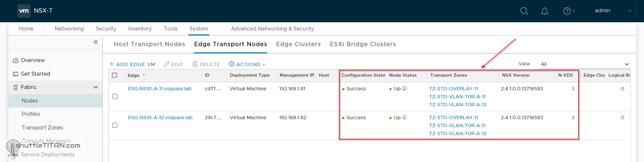Check the ESG-NSXt-A-11 row checkbox
644x162 pixels.
(115, 96)
